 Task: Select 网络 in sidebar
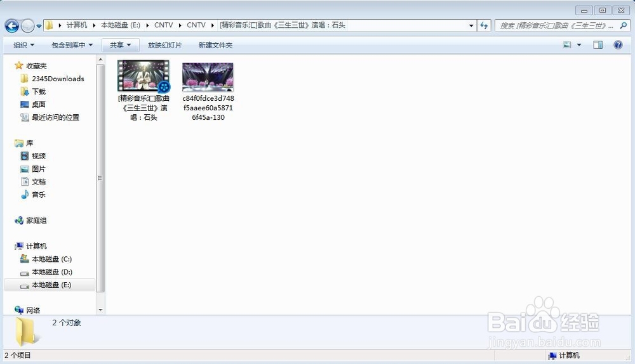point(27,310)
